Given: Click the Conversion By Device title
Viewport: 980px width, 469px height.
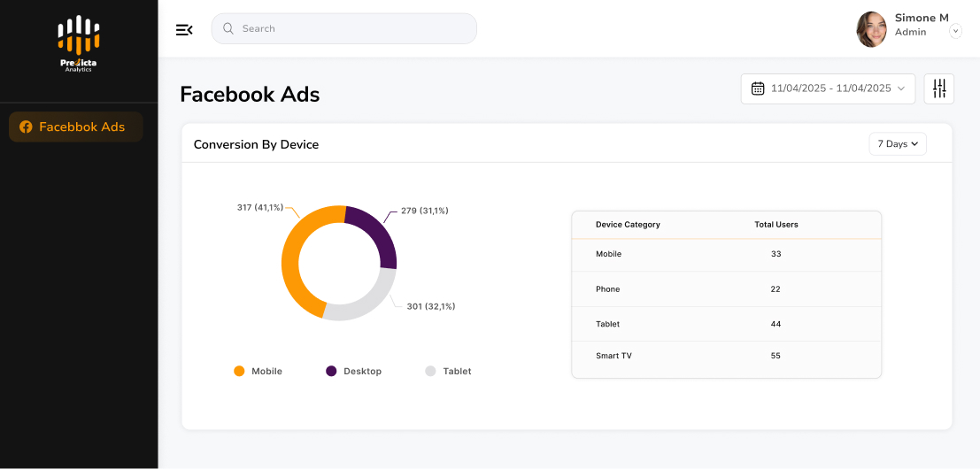Looking at the screenshot, I should (256, 145).
